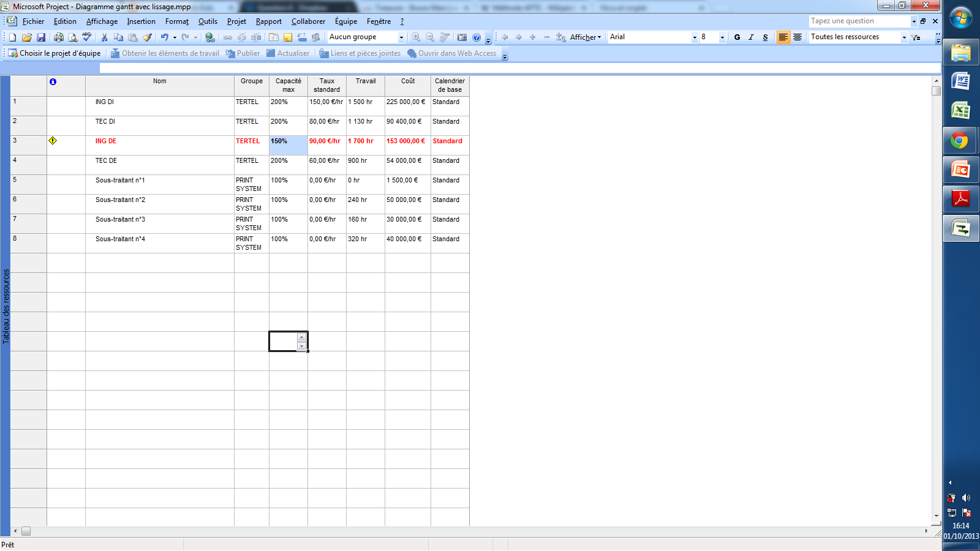Click the Afficher button
Image resolution: width=980 pixels, height=551 pixels.
[x=585, y=37]
